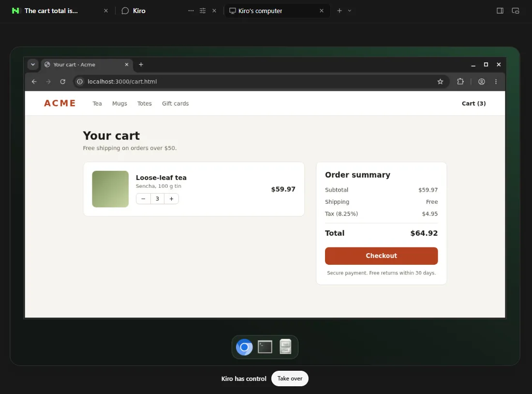Launch the terminal icon in the dock

click(265, 347)
